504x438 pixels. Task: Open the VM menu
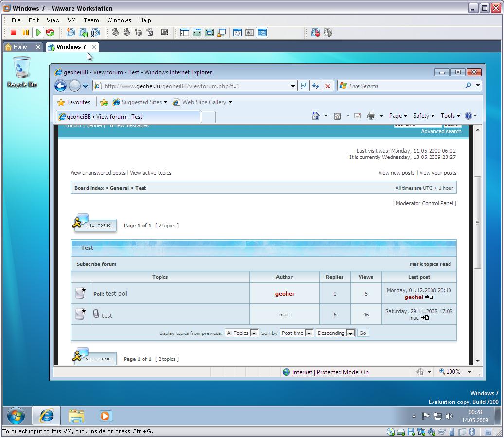point(72,20)
